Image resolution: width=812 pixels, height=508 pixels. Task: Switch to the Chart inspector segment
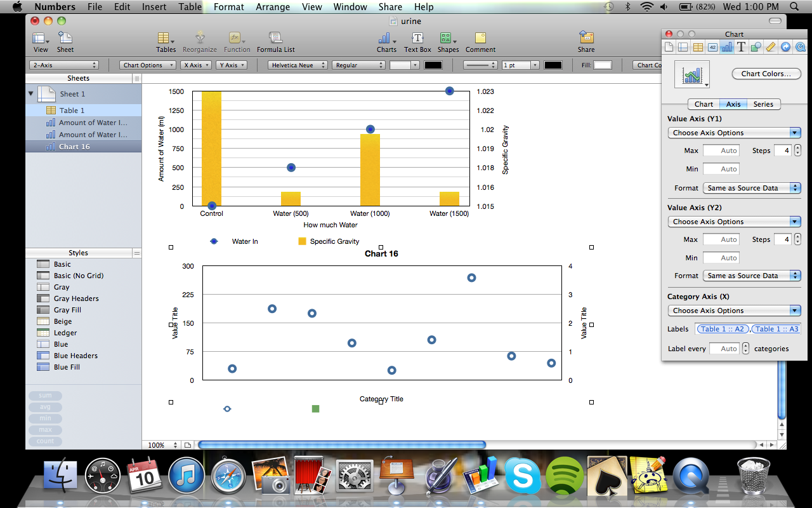pos(704,104)
